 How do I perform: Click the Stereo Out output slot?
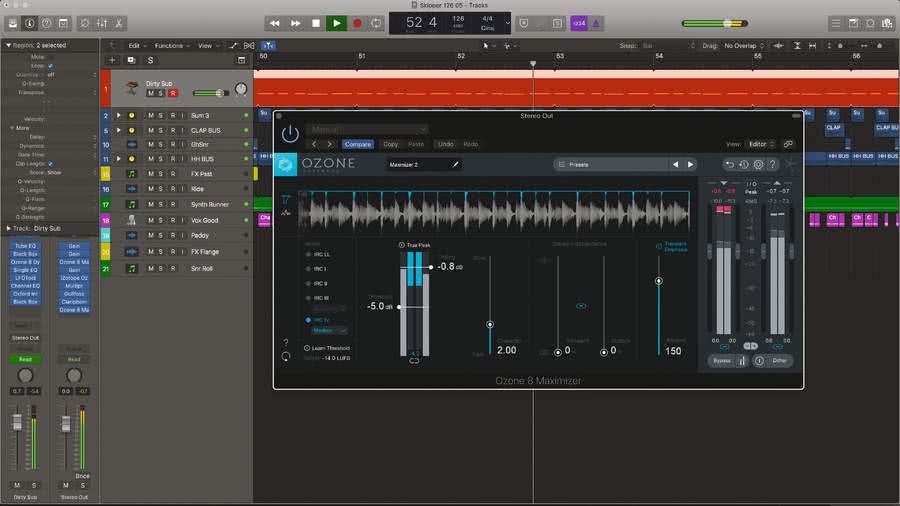coord(25,338)
